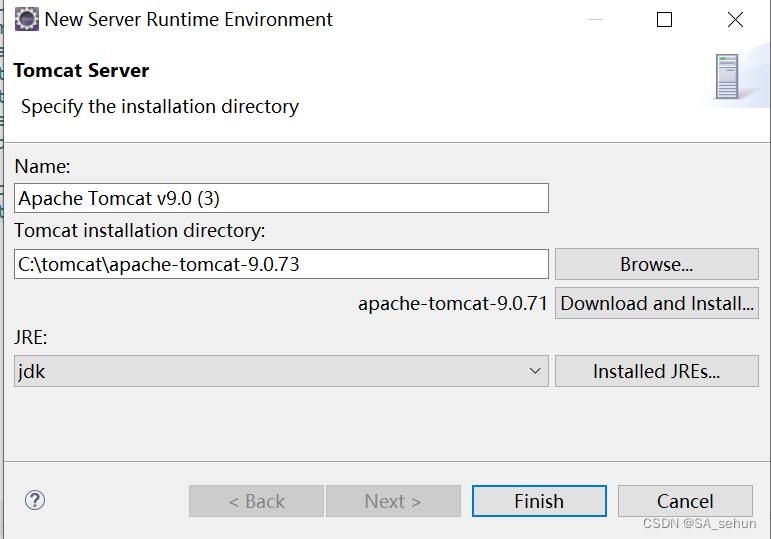Click the Eclipse icon in title bar

(x=27, y=19)
